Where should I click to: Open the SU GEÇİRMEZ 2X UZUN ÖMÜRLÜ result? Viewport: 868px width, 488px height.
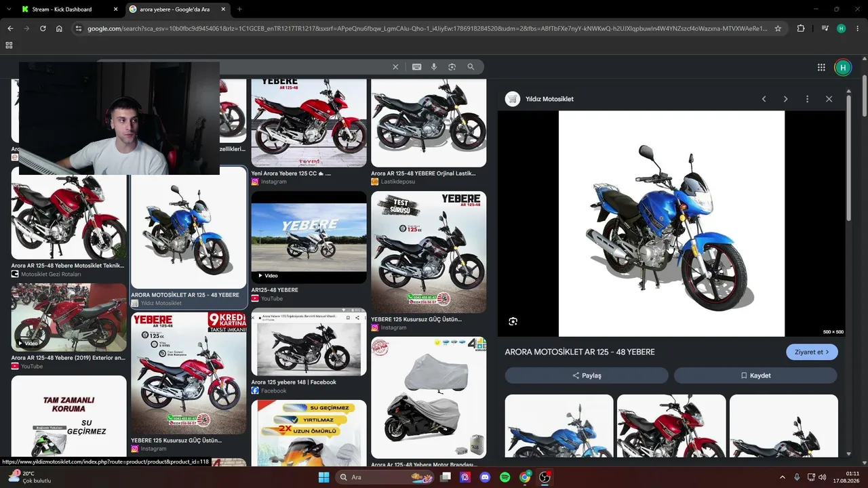[309, 432]
